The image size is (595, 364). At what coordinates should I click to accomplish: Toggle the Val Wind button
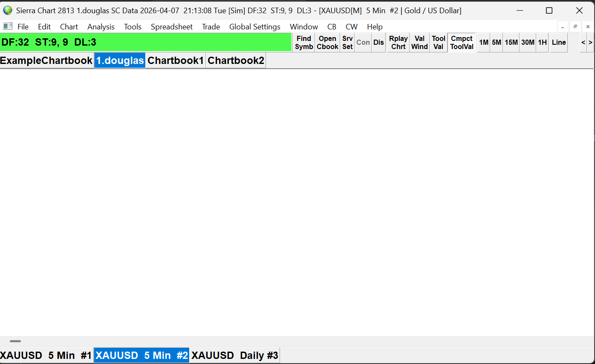pyautogui.click(x=419, y=43)
